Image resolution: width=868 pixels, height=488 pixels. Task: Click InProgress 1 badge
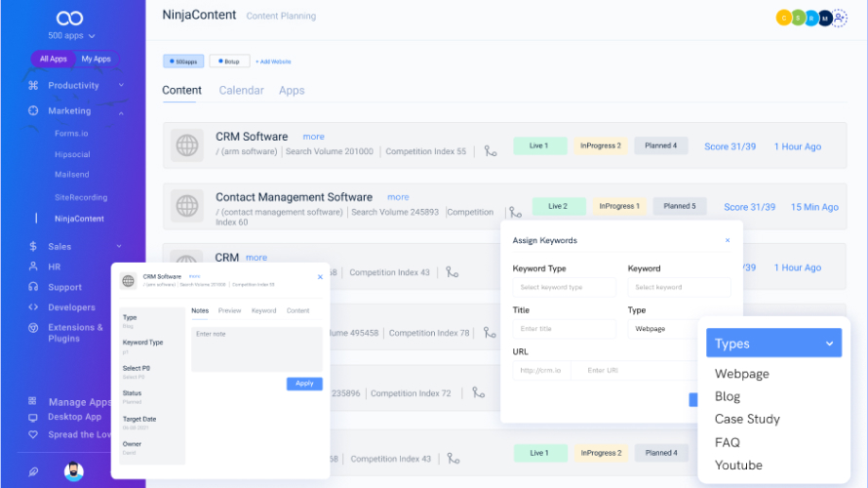(x=619, y=206)
